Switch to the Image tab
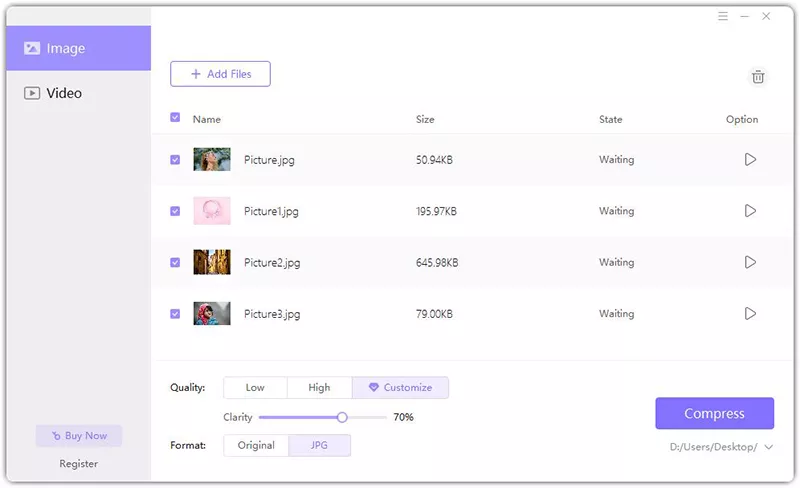Viewport: 800px width, 488px height. pos(78,48)
